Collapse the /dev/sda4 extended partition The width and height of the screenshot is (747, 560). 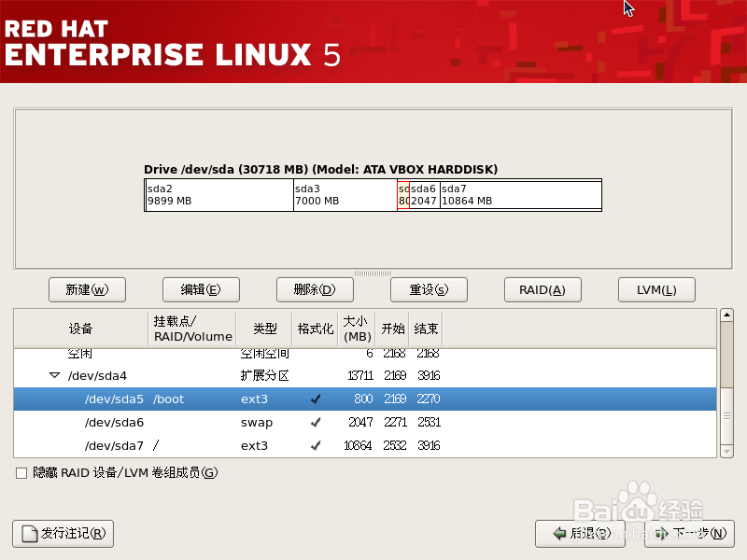pos(54,375)
